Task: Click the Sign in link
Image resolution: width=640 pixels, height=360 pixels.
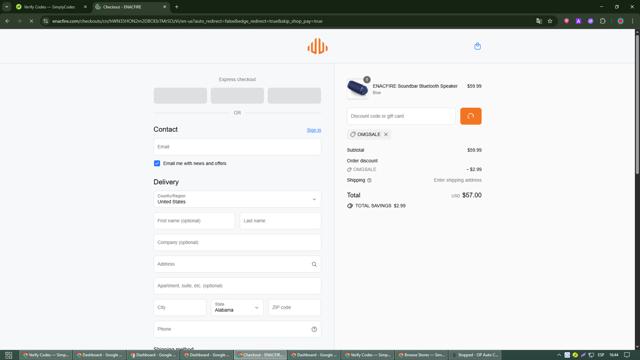Action: [314, 130]
